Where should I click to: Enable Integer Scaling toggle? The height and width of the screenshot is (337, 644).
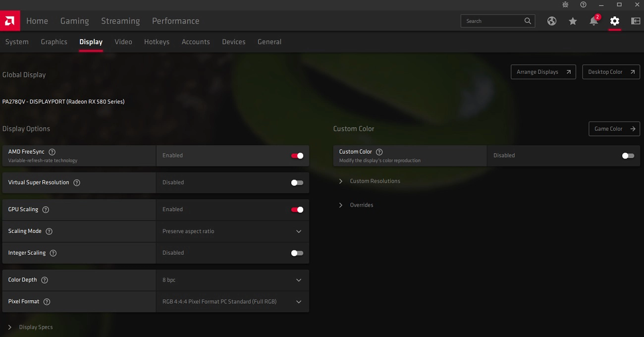click(x=297, y=253)
